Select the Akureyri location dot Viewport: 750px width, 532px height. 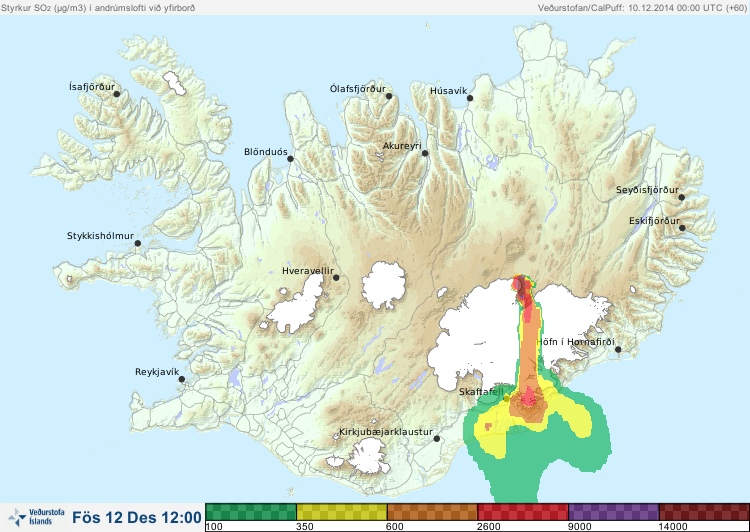pos(425,153)
